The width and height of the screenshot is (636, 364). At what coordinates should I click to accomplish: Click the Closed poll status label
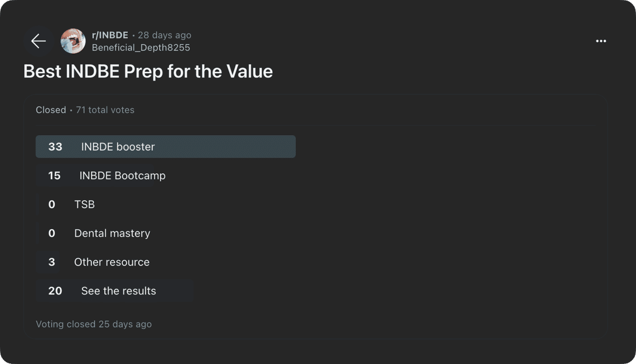[51, 110]
